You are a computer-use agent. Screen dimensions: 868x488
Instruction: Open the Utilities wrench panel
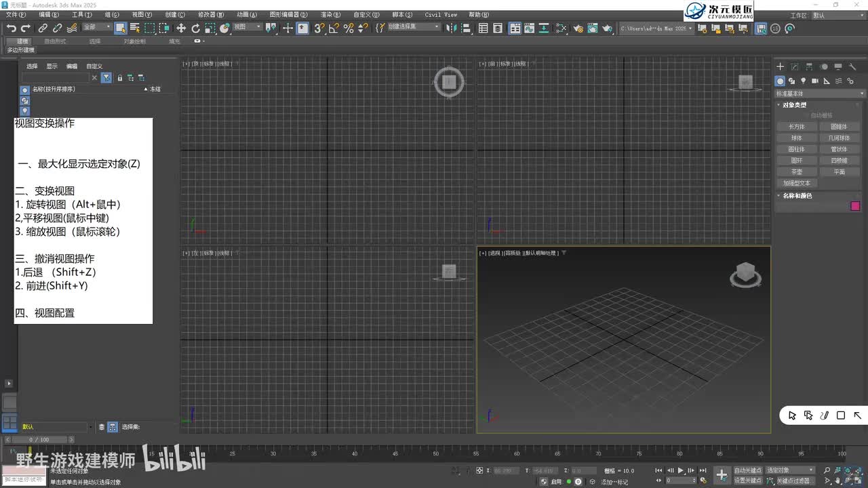852,66
